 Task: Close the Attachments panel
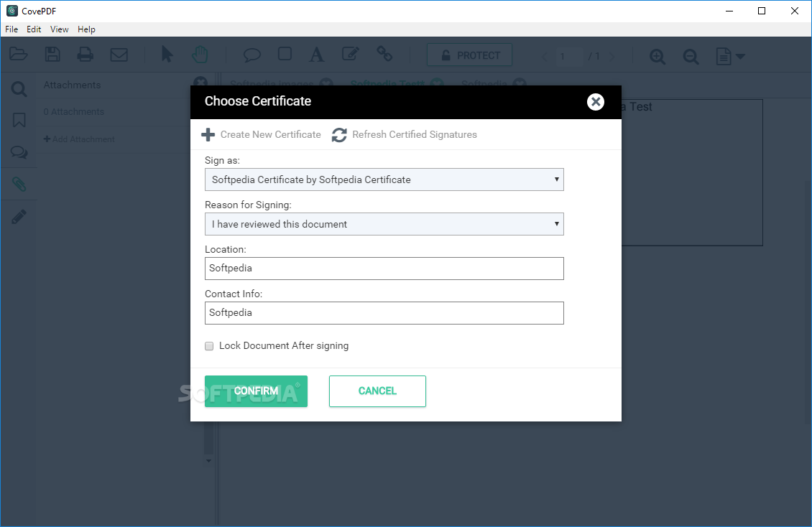click(x=200, y=82)
